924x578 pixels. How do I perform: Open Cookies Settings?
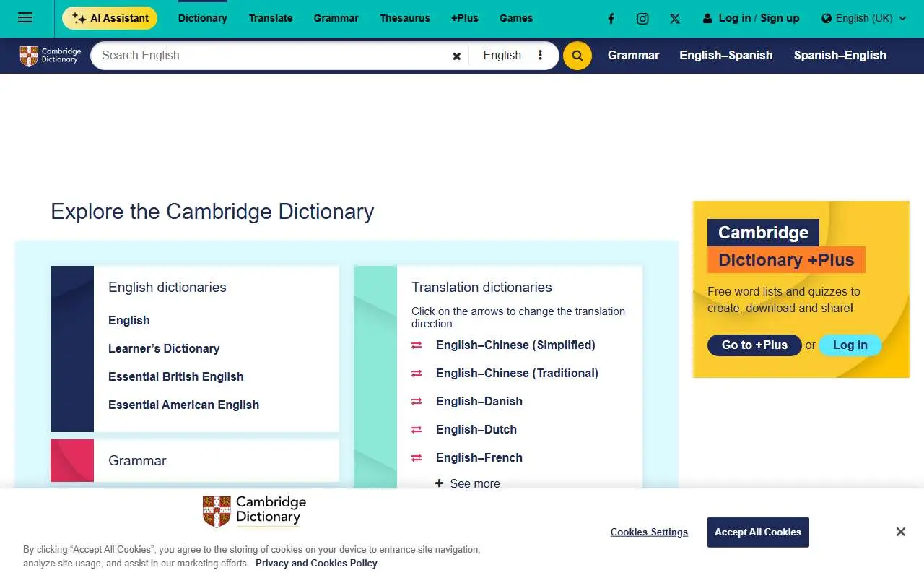tap(649, 532)
